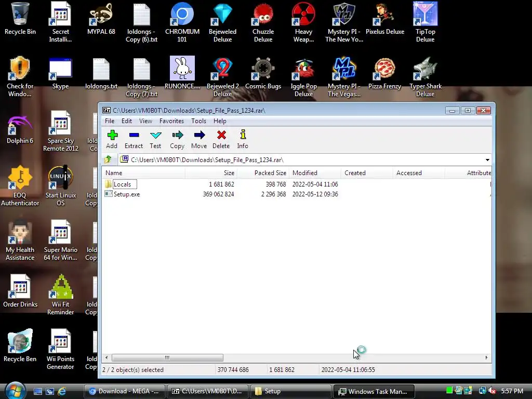Select the Bejeweled Deluxe desktop icon
This screenshot has height=399, width=532.
[222, 22]
